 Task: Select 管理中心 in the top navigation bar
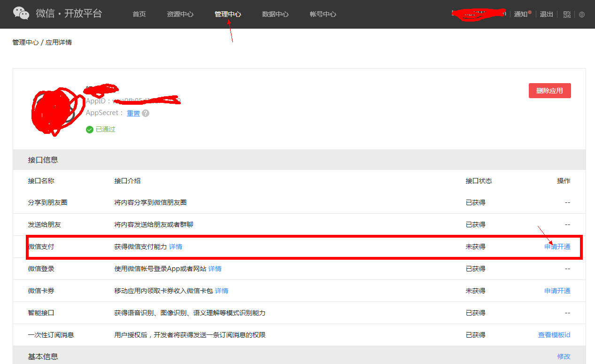tap(228, 14)
